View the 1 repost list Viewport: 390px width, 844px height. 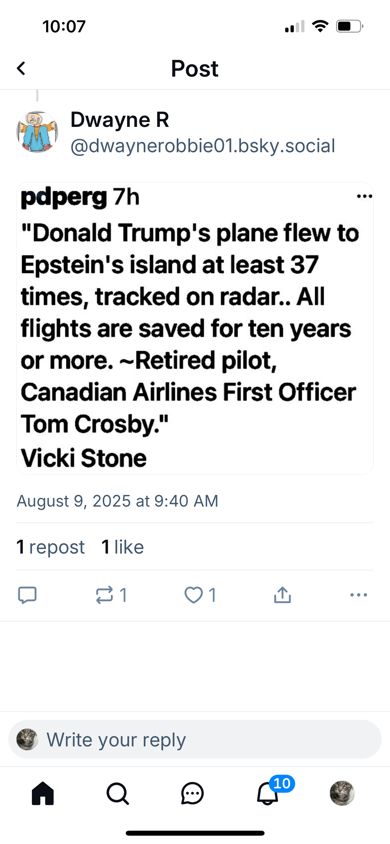coord(51,547)
